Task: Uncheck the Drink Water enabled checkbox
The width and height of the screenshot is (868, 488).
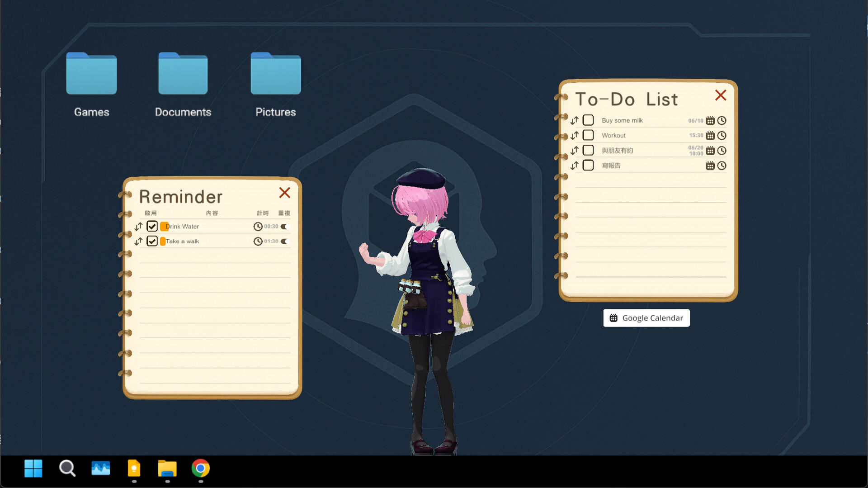Action: (x=152, y=226)
